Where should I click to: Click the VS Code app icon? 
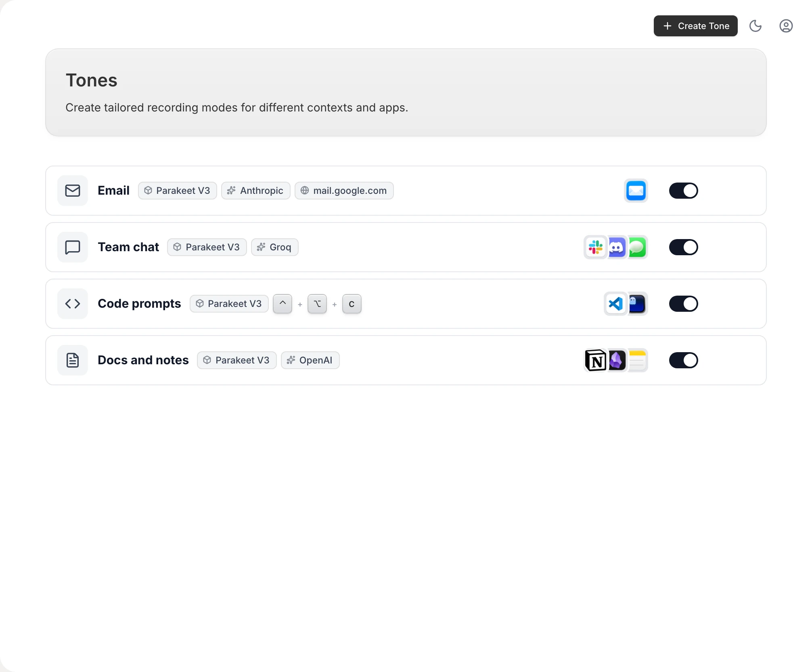(615, 304)
